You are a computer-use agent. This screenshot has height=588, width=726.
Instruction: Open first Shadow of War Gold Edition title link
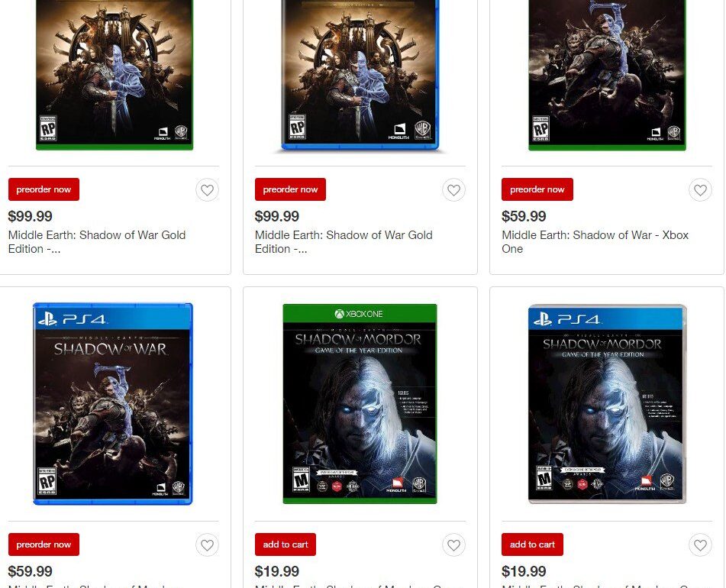97,241
